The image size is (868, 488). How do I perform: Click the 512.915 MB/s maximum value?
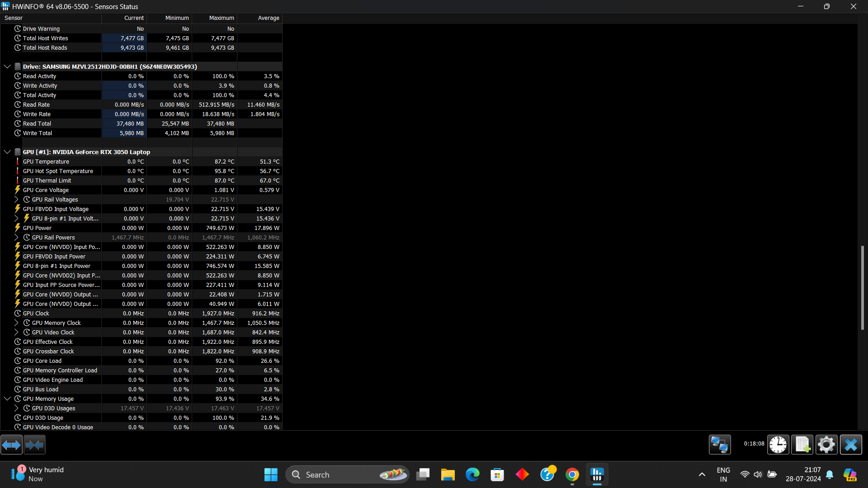[217, 105]
